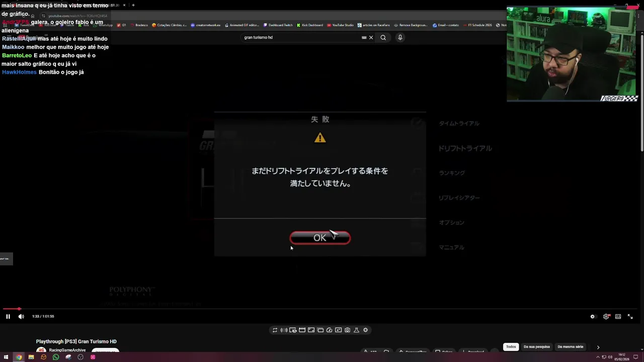Open the F1 Schedule 2026 bookmark
Viewport: 644px width, 362px height.
click(477, 25)
